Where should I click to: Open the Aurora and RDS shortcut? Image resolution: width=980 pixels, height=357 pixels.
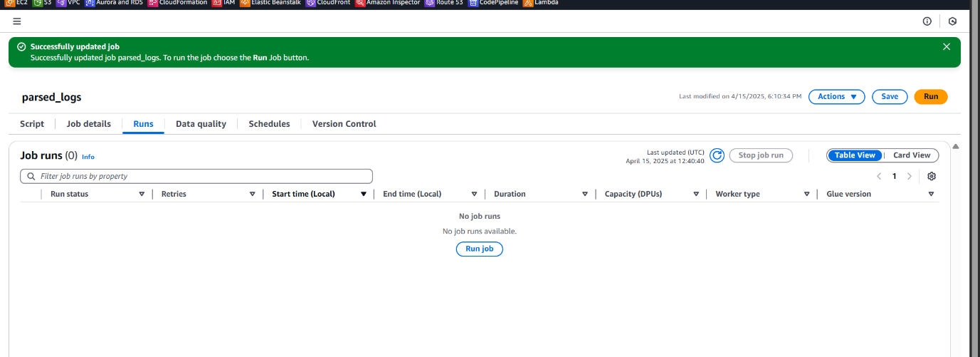pos(114,3)
